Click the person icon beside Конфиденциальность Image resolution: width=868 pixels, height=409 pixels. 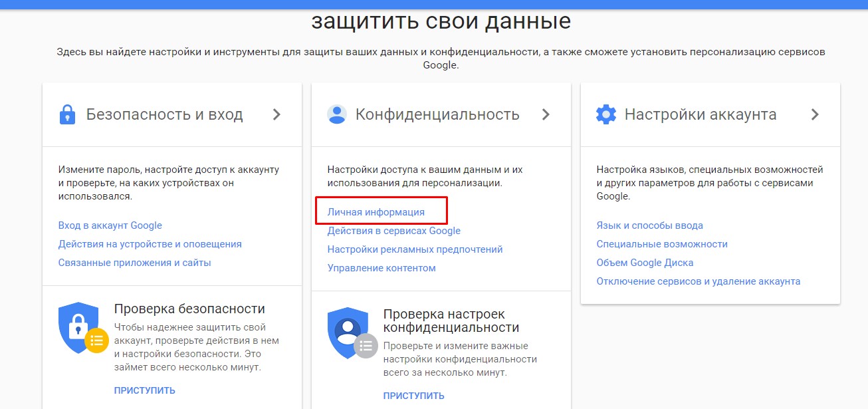(x=337, y=114)
